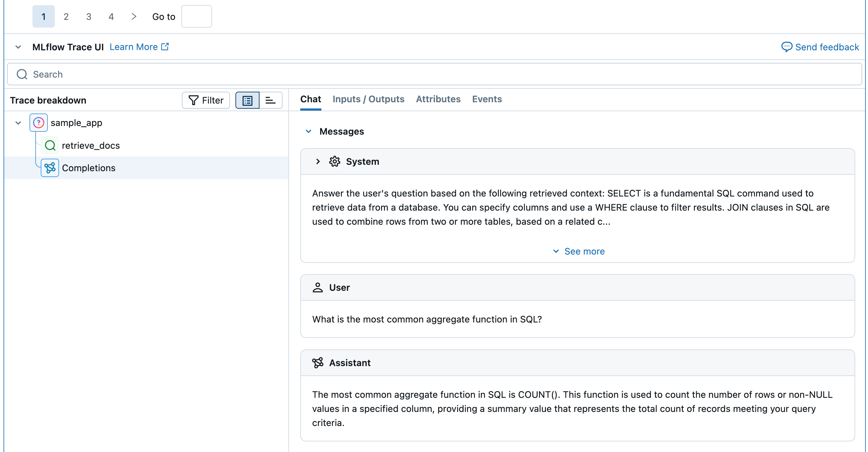Viewport: 868px width, 452px height.
Task: Switch to the tree list view toggle
Action: (247, 100)
